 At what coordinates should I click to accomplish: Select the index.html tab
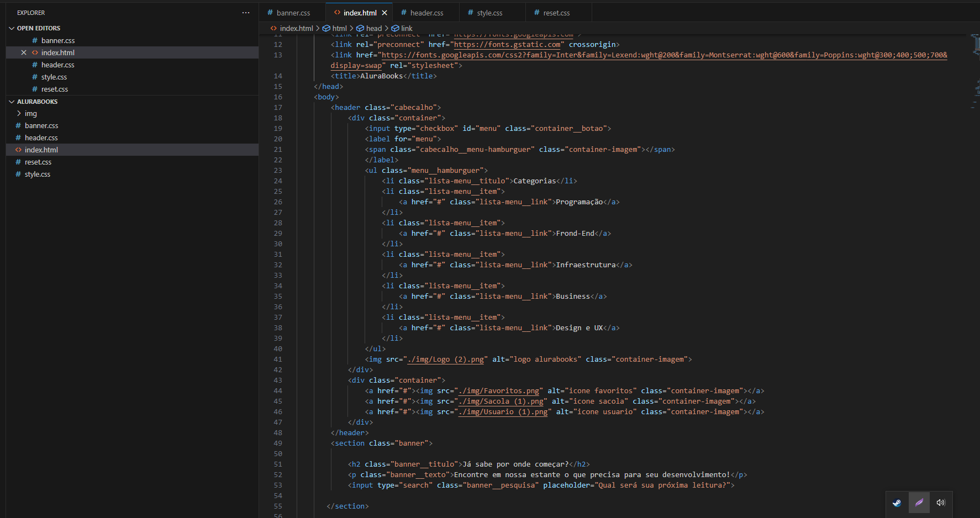point(360,13)
